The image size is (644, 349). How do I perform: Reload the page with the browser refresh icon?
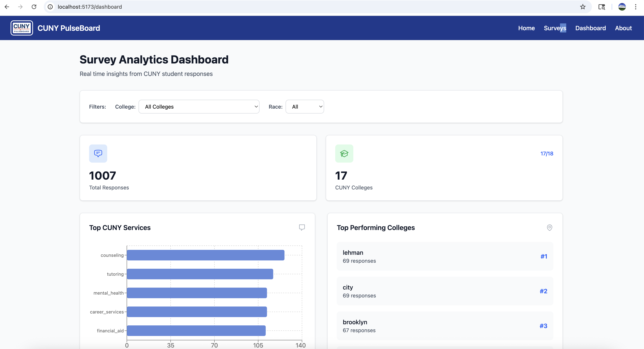pyautogui.click(x=34, y=7)
